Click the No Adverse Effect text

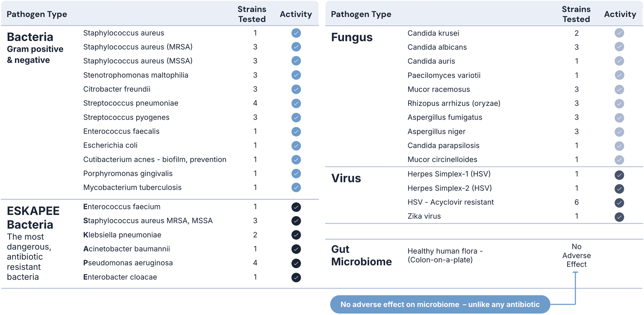point(576,255)
